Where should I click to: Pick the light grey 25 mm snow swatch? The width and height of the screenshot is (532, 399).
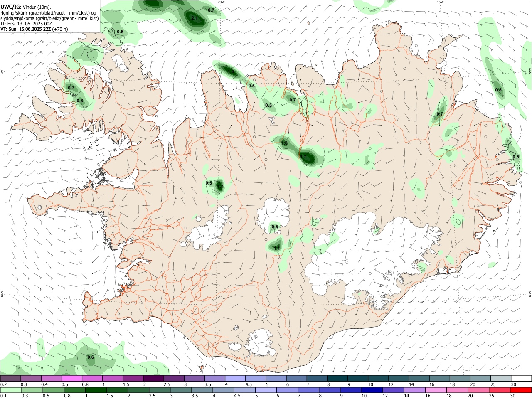pos(501,379)
